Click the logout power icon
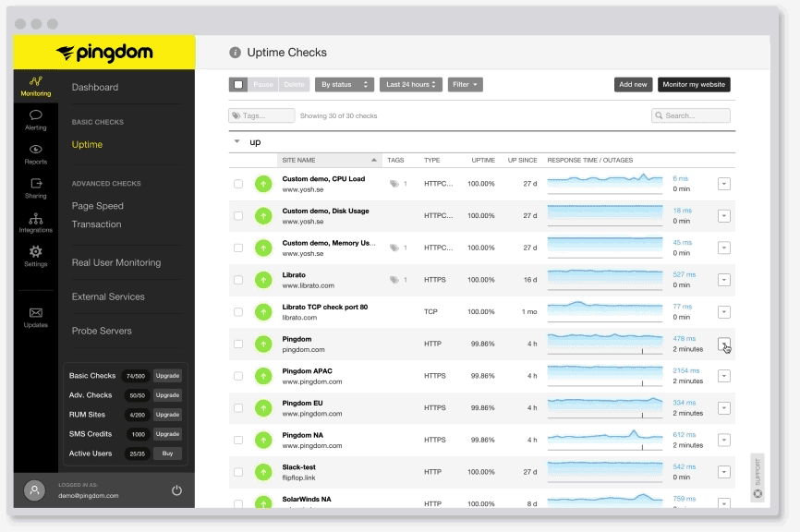The height and width of the screenshot is (532, 800). coord(176,490)
